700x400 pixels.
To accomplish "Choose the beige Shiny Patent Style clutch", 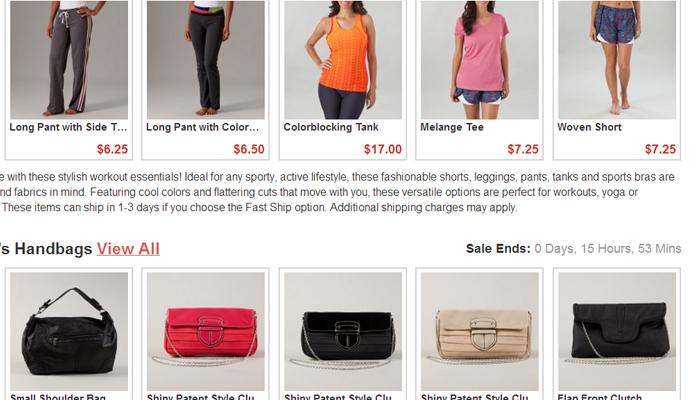I will [x=479, y=331].
